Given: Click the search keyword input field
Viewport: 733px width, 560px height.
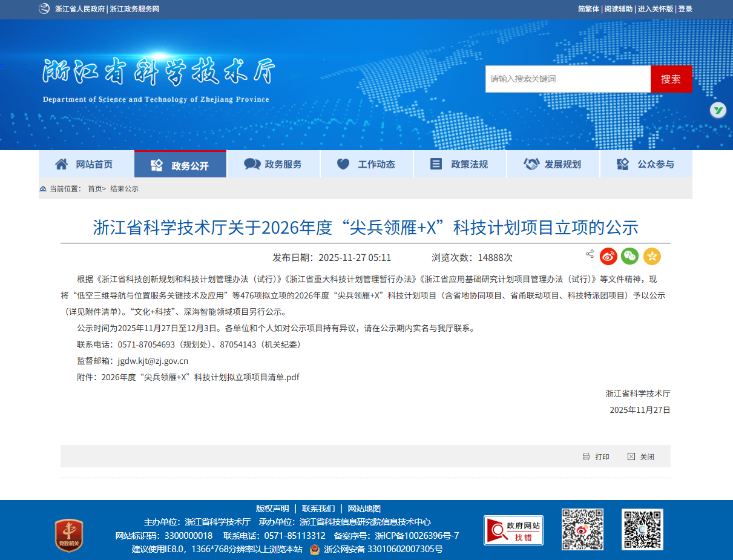Looking at the screenshot, I should 567,79.
